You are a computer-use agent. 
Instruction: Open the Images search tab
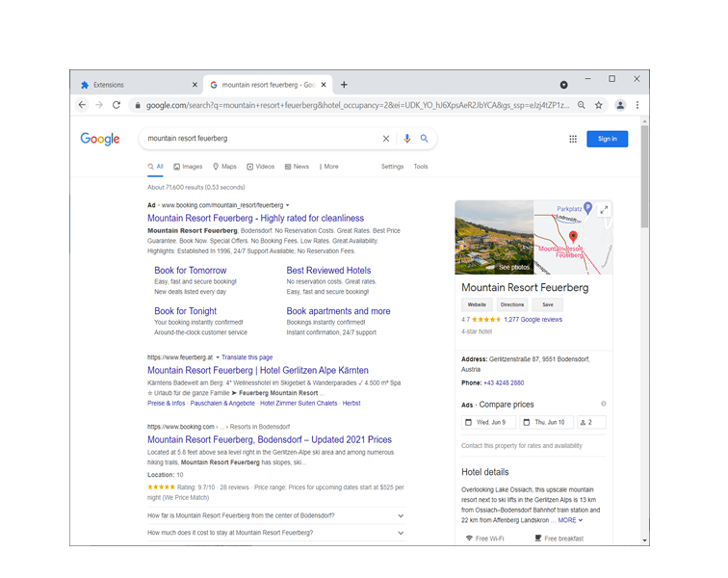pyautogui.click(x=188, y=167)
